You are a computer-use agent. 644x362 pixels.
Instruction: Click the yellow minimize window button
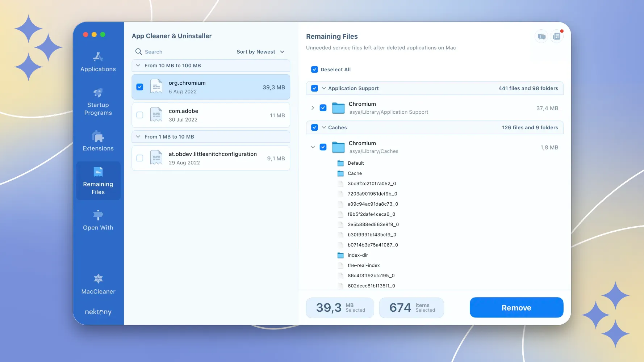[94, 34]
